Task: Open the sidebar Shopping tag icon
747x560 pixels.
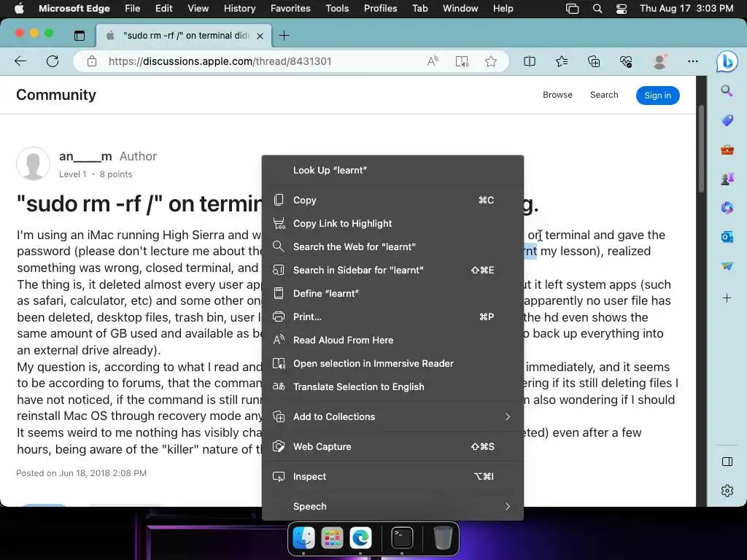Action: point(727,120)
